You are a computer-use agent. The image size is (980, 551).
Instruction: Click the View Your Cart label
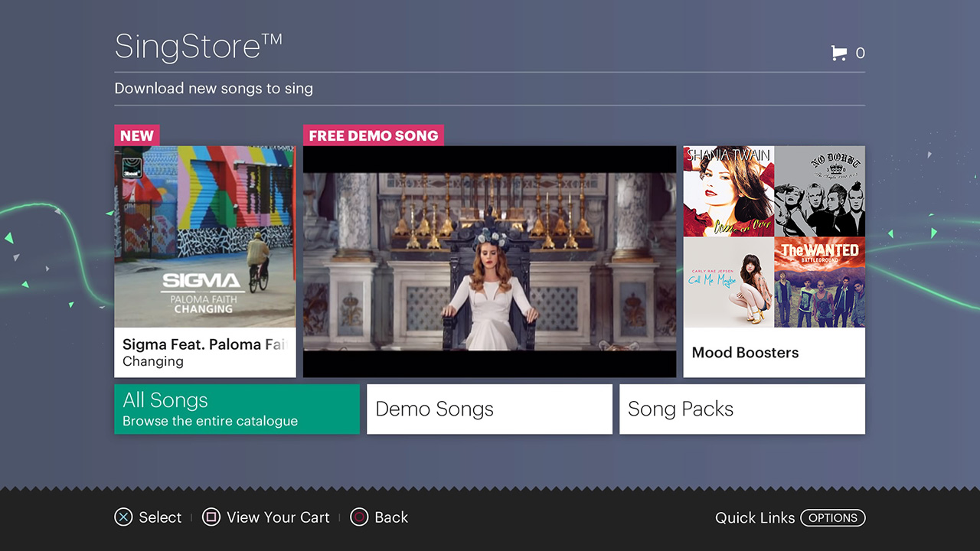pyautogui.click(x=278, y=517)
